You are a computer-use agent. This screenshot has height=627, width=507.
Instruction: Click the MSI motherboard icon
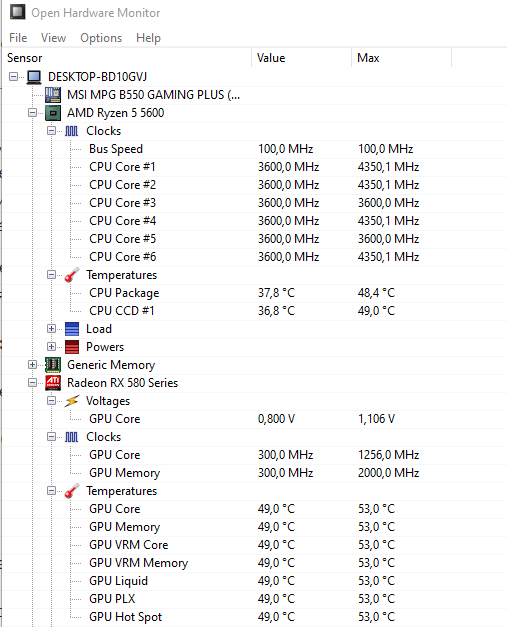click(53, 95)
